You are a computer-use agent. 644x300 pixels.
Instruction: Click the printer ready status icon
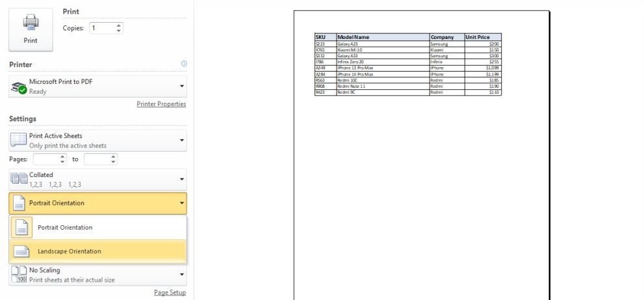(19, 87)
